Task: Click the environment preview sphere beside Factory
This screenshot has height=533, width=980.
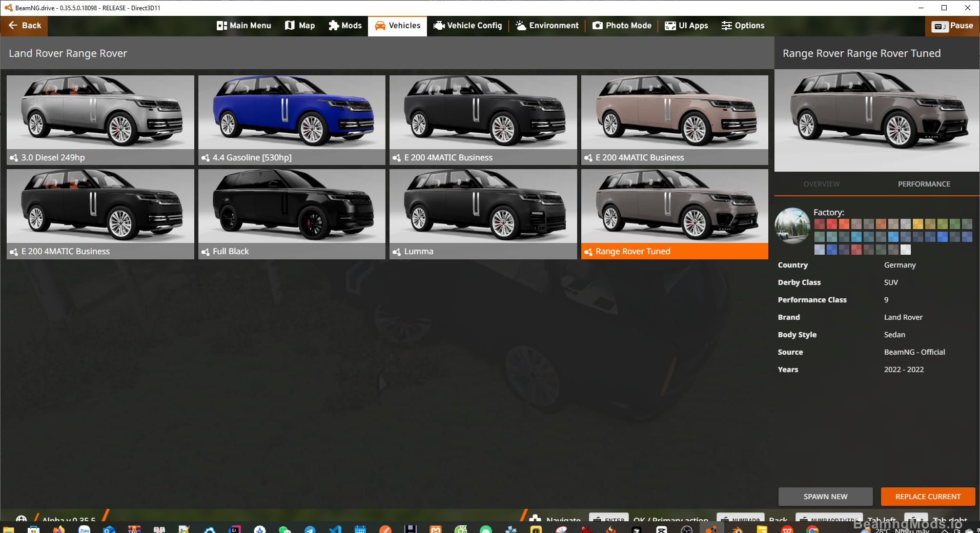Action: click(792, 225)
